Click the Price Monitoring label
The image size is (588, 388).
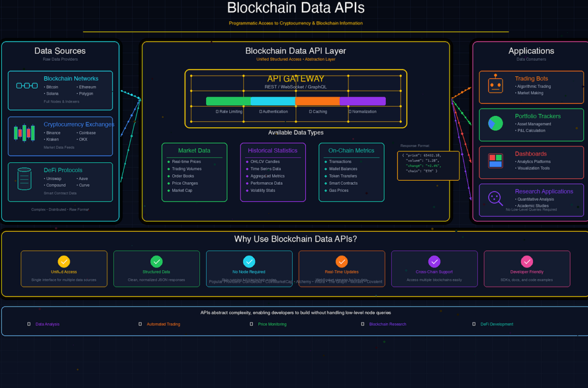[x=272, y=324]
